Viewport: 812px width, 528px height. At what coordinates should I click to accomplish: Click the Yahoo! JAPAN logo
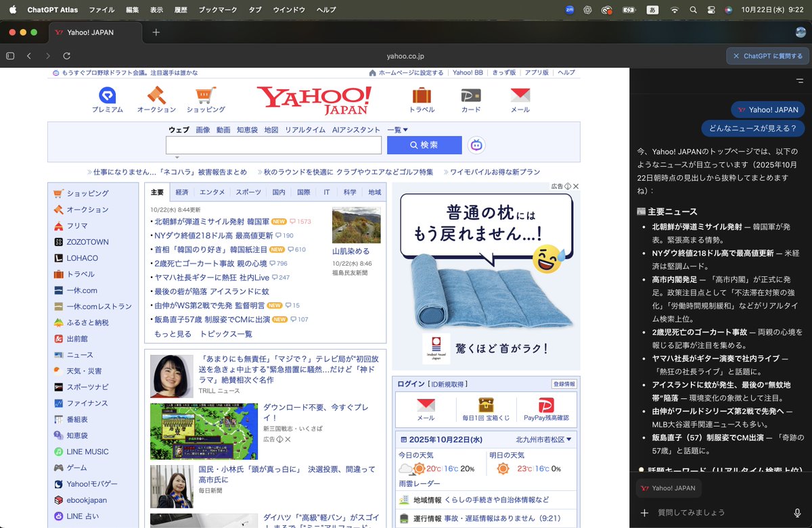pyautogui.click(x=314, y=100)
